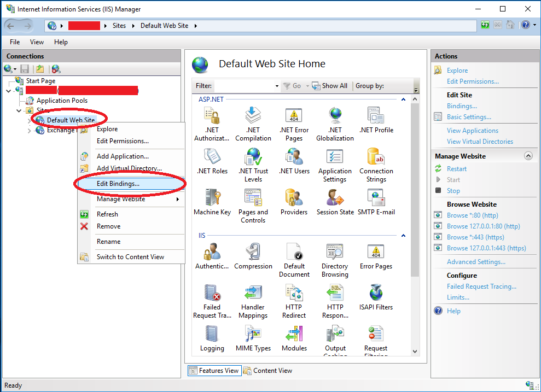Click Advanced Settings link
The image size is (541, 392).
476,262
